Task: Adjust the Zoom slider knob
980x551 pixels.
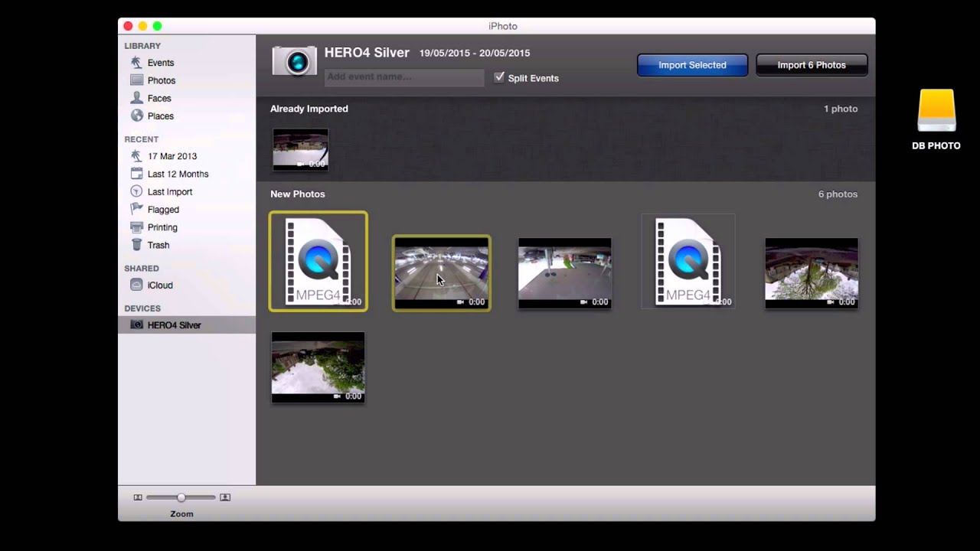Action: 181,497
